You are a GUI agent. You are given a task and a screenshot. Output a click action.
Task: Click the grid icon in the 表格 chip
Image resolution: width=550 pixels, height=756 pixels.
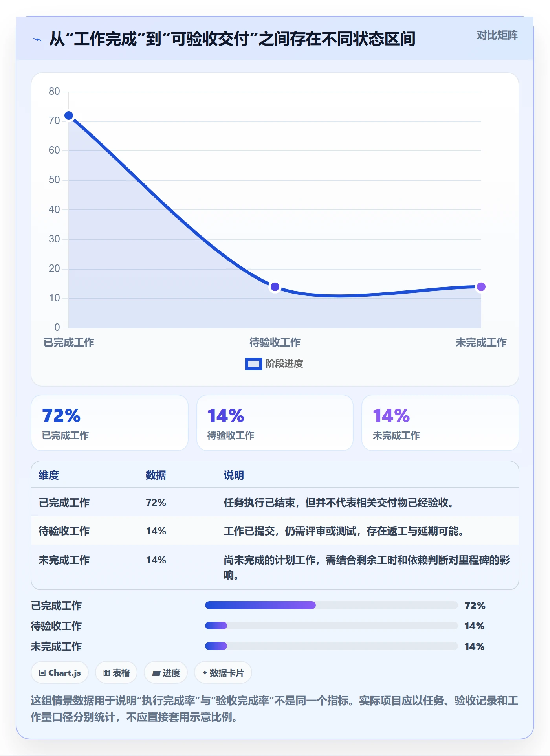pyautogui.click(x=106, y=673)
